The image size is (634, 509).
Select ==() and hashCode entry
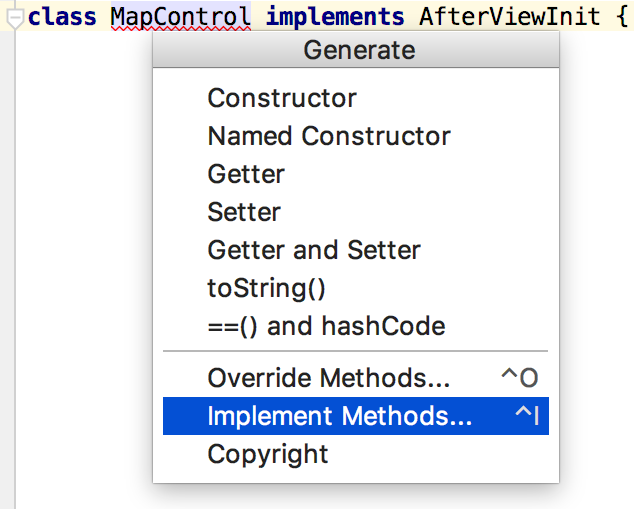pyautogui.click(x=326, y=326)
